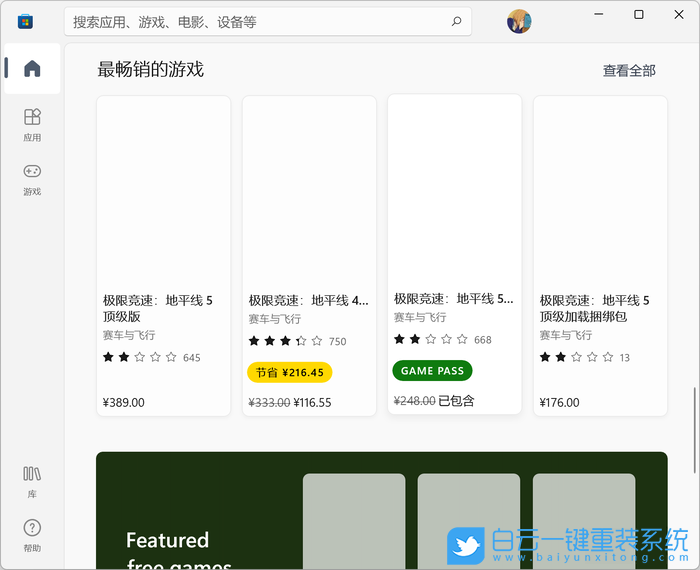Click the struck-through ¥333.00 original price
This screenshot has height=570, width=700.
point(269,403)
